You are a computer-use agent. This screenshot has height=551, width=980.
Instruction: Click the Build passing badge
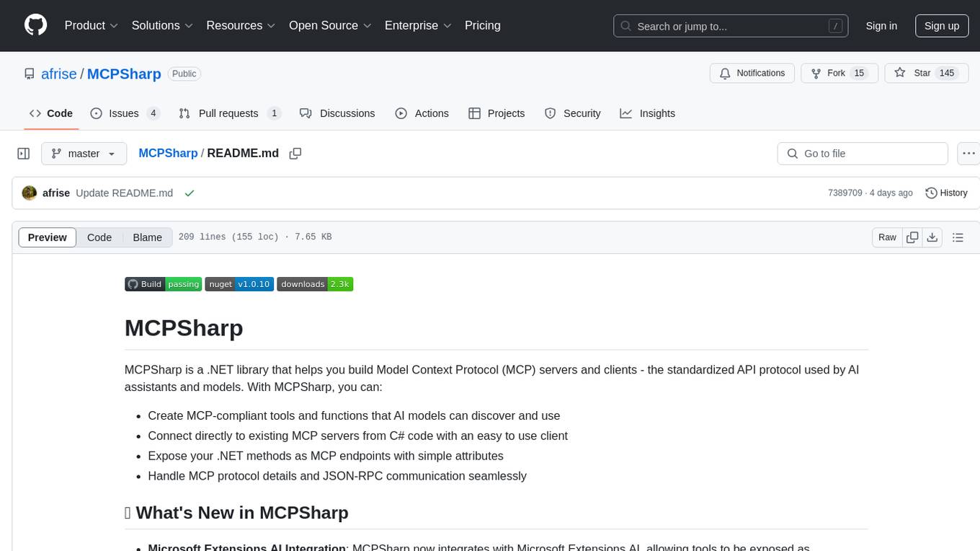coord(164,284)
